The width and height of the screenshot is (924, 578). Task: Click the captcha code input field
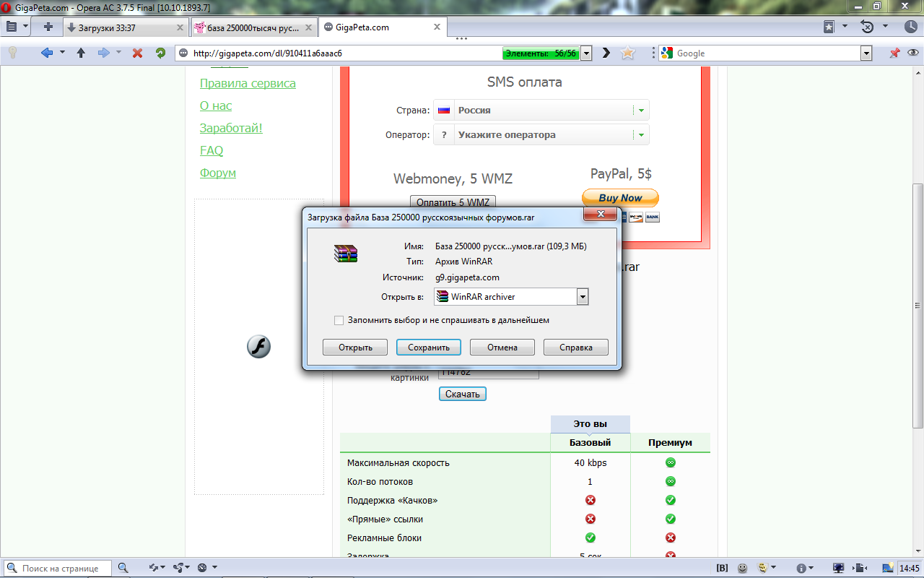(x=489, y=373)
